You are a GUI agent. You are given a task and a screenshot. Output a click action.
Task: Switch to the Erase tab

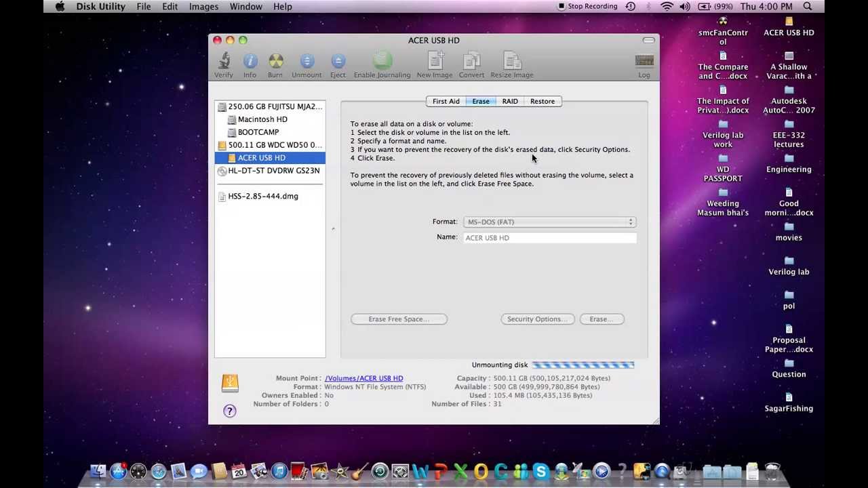point(481,101)
